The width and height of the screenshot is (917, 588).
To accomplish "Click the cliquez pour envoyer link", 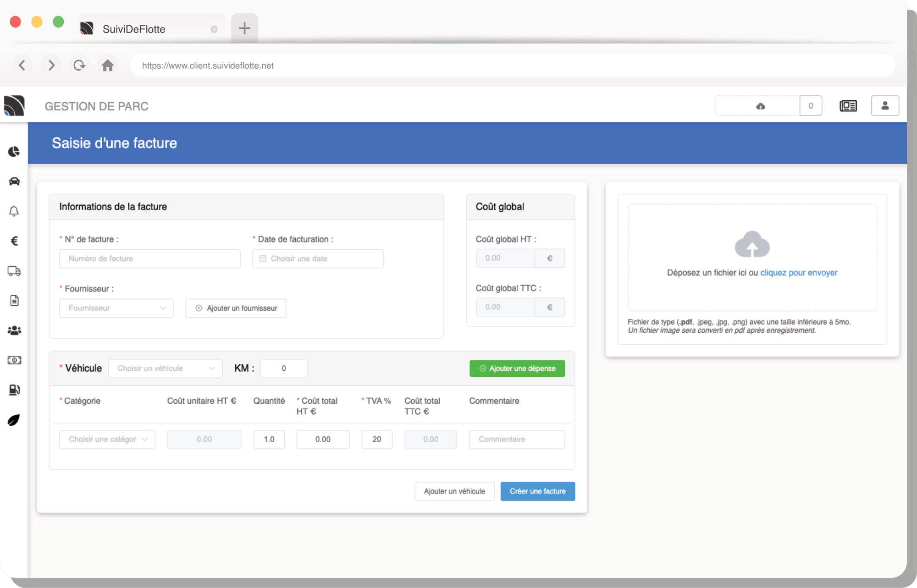I will pyautogui.click(x=799, y=273).
